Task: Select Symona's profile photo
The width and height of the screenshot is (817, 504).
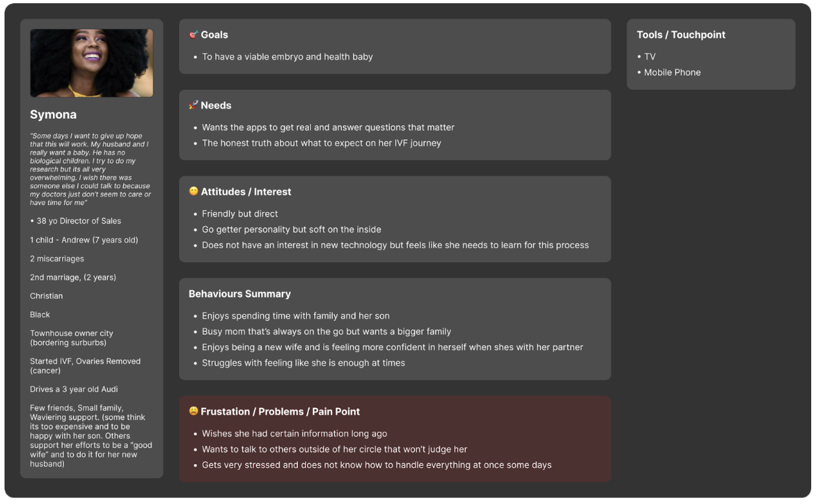Action: tap(92, 63)
